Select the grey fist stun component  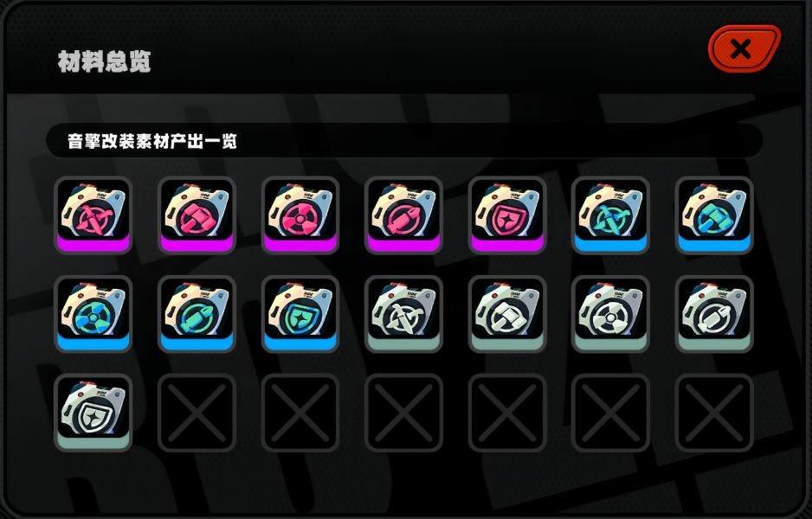pos(507,314)
